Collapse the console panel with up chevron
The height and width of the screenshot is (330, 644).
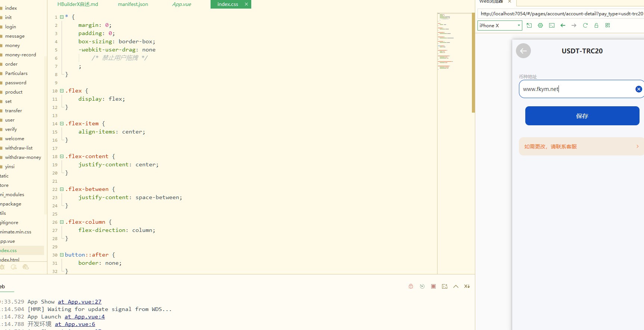coord(456,286)
